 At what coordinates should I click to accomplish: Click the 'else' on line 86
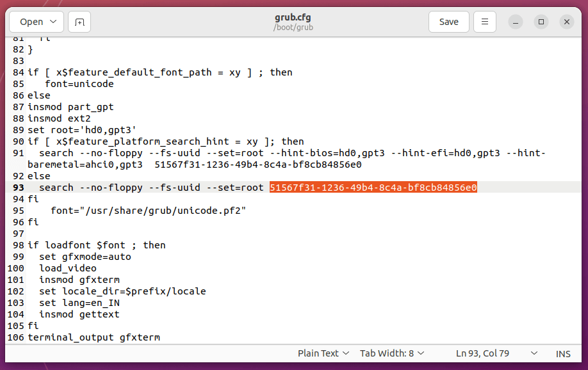coord(39,95)
